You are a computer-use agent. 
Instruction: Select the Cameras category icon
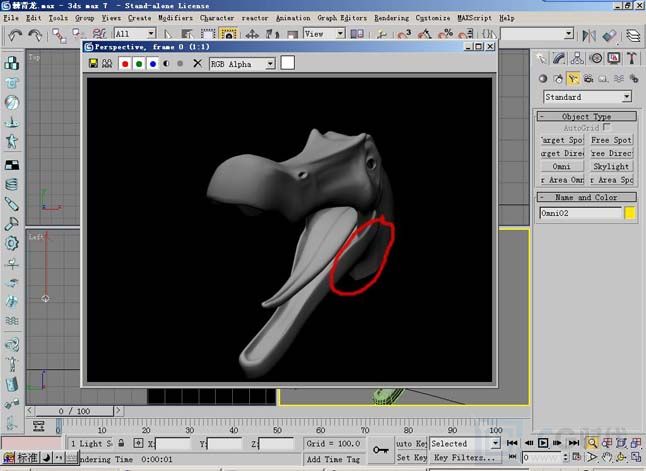(588, 78)
